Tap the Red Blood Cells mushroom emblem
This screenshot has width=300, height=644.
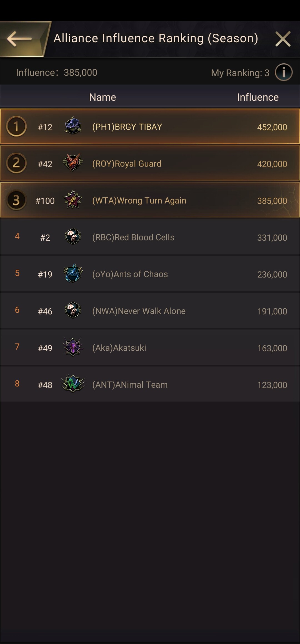pos(73,237)
